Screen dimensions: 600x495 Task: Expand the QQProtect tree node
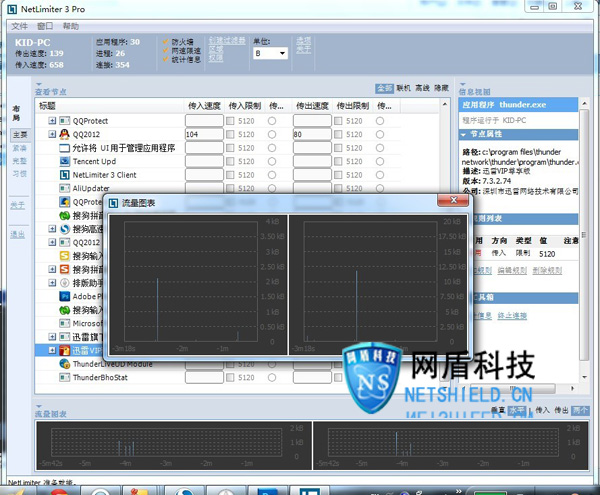52,121
